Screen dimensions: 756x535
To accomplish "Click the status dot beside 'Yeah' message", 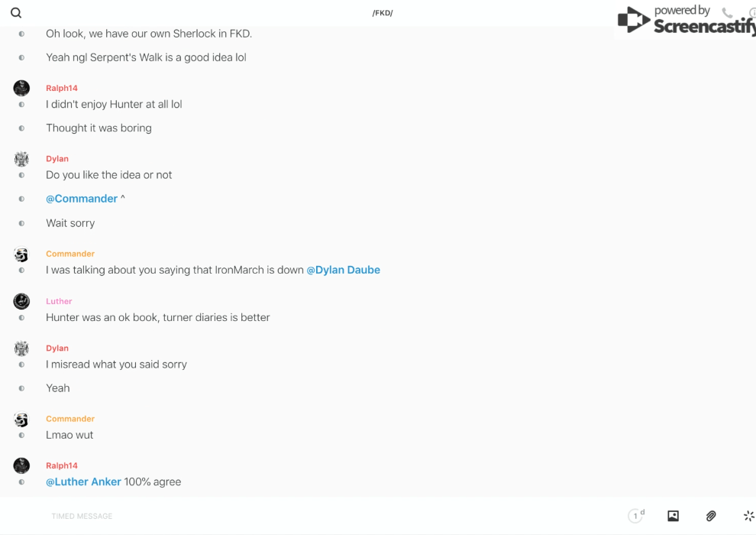I will (x=21, y=388).
